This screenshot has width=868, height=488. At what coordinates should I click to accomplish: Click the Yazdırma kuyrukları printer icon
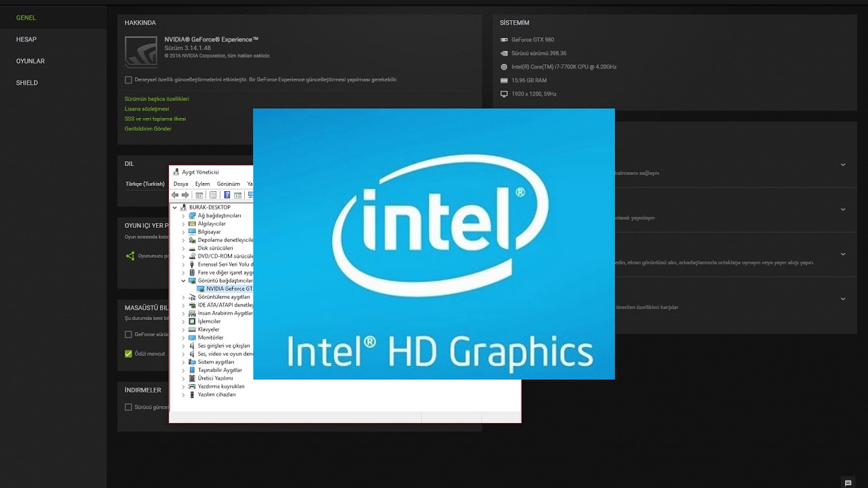click(193, 386)
